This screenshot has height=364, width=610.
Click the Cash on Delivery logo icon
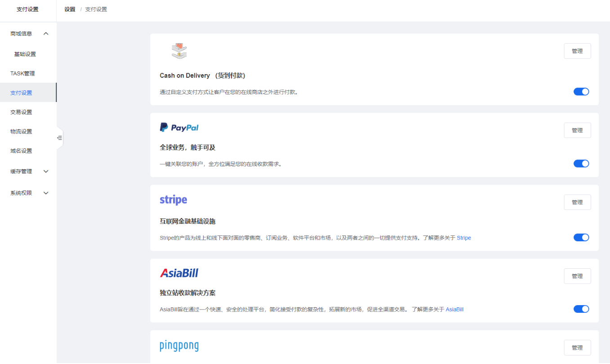[x=179, y=51]
